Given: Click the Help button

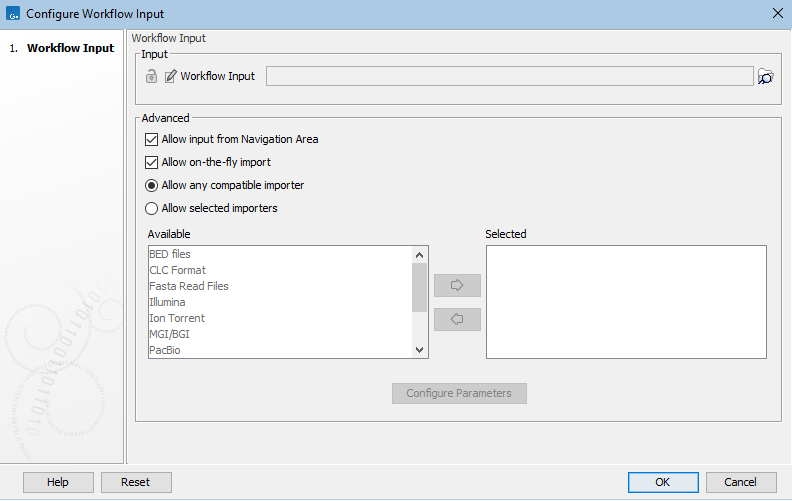Looking at the screenshot, I should click(x=58, y=482).
